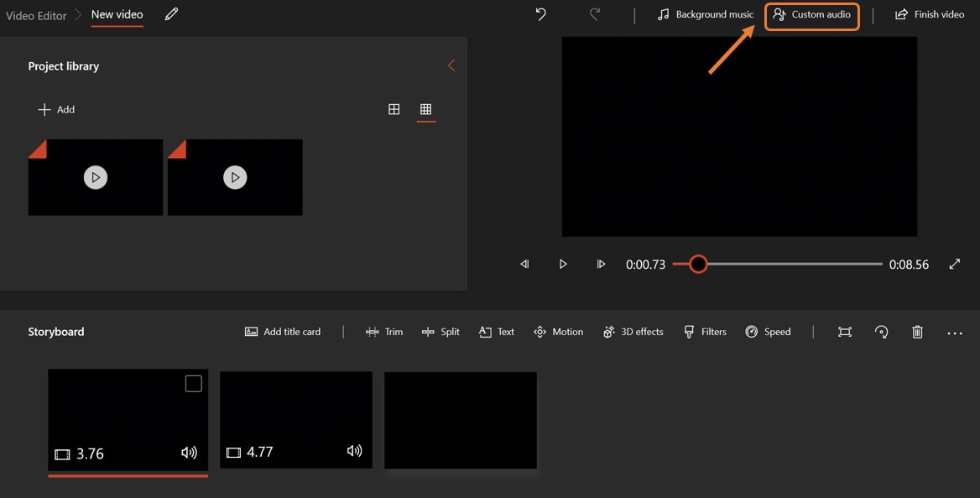Select the New video tab title

coord(117,14)
